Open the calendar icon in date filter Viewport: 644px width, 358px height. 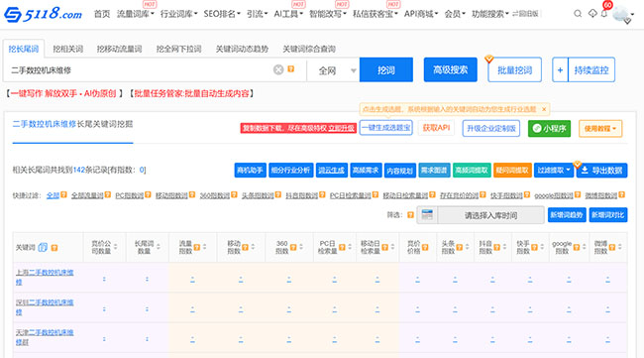[427, 214]
